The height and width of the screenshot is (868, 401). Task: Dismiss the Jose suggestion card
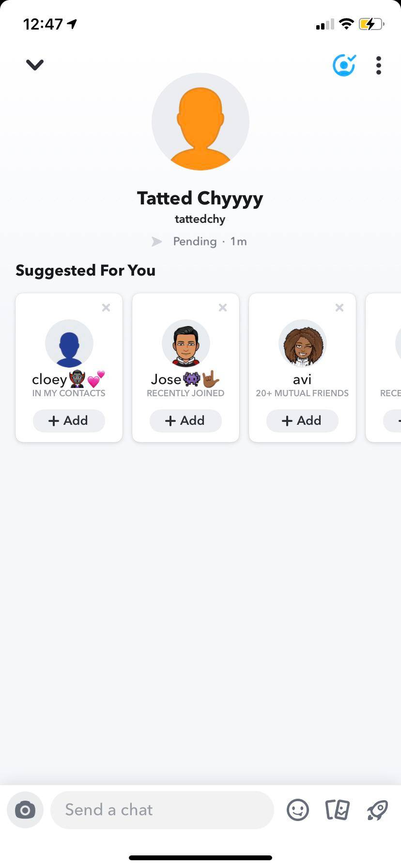(x=223, y=308)
